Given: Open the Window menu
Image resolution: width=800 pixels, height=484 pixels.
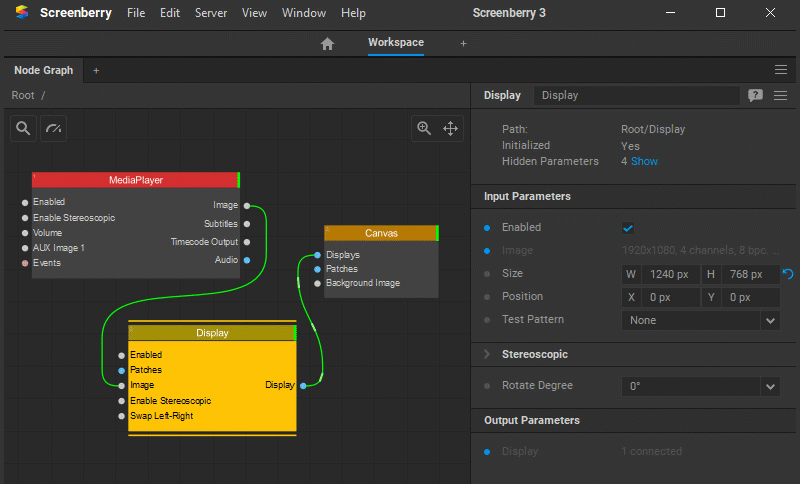Looking at the screenshot, I should (x=304, y=13).
